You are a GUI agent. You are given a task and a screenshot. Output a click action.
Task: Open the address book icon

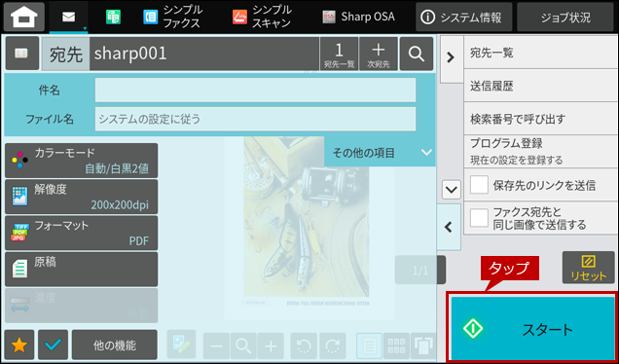(x=21, y=54)
